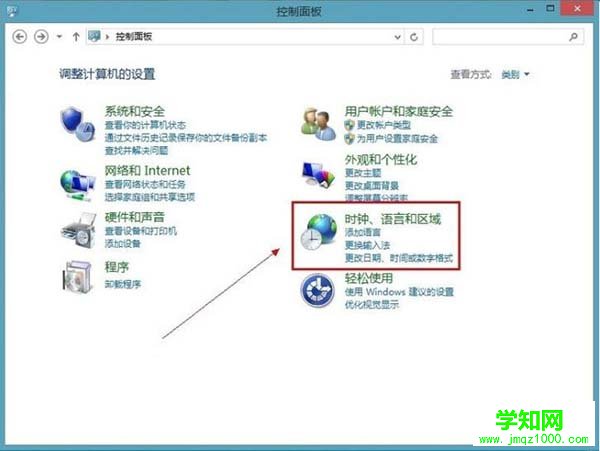The image size is (600, 451).
Task: Open the 硬件和声音 printer icon
Action: [x=78, y=231]
